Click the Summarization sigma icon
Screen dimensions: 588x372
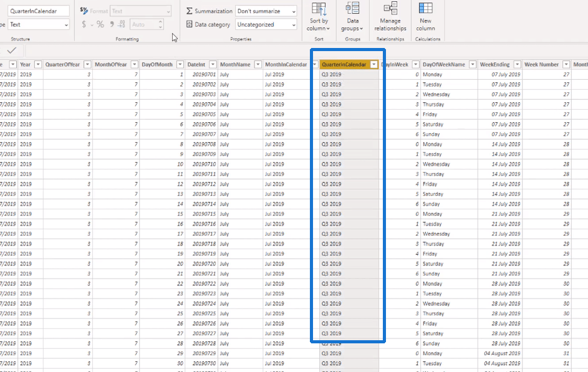[190, 11]
